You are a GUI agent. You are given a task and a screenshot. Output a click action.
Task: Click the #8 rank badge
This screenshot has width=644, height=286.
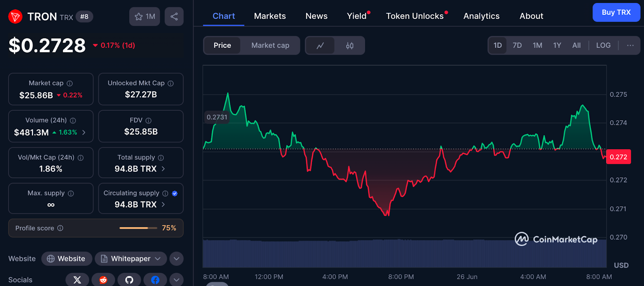pos(84,16)
